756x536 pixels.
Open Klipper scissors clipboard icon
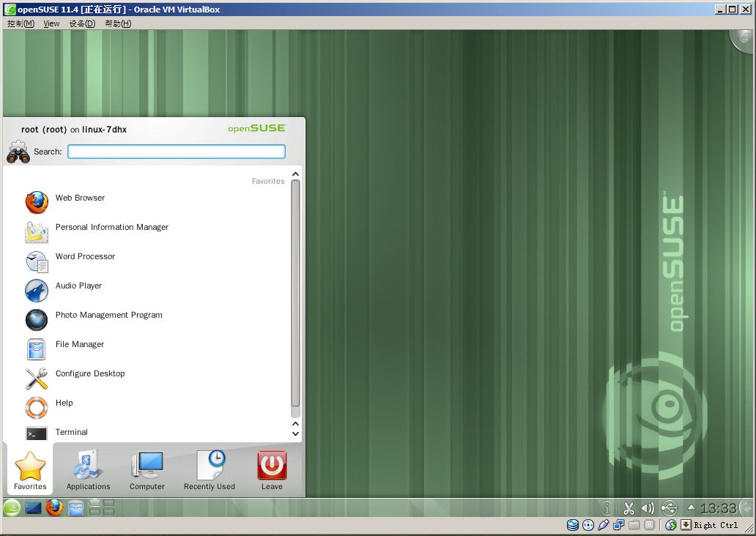[629, 508]
